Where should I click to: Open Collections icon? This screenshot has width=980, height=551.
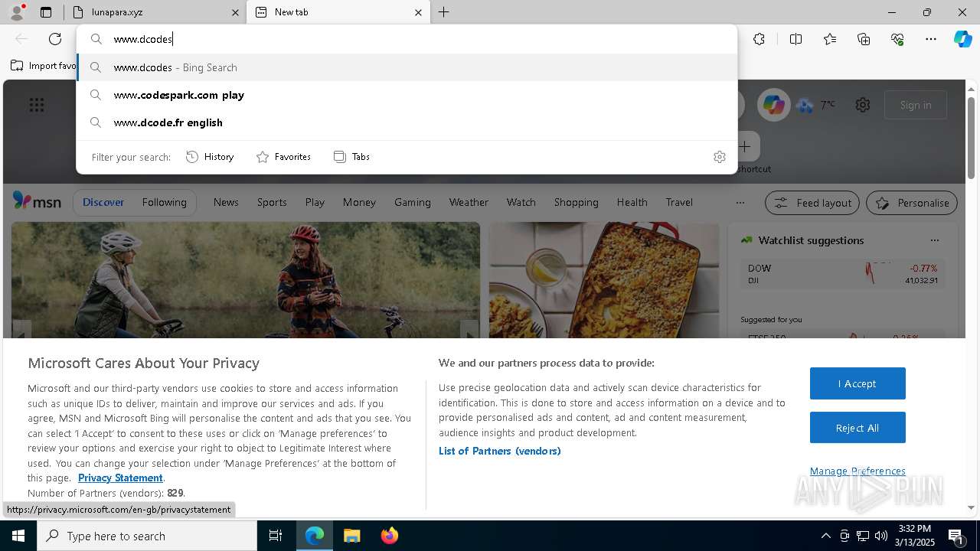click(864, 39)
